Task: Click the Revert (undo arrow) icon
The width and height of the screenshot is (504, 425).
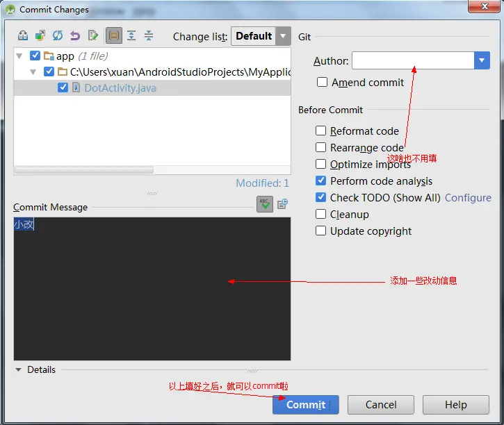Action: tap(75, 35)
